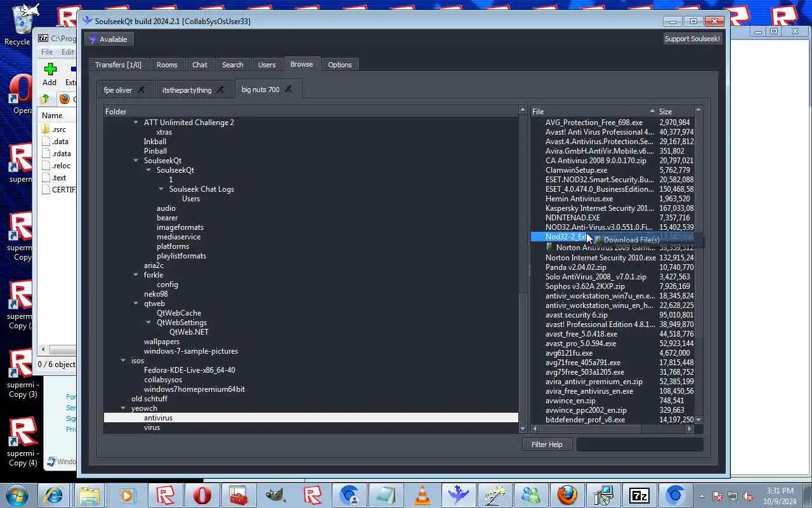Viewport: 812px width, 508px height.
Task: Select the playlistformats folder
Action: click(181, 256)
